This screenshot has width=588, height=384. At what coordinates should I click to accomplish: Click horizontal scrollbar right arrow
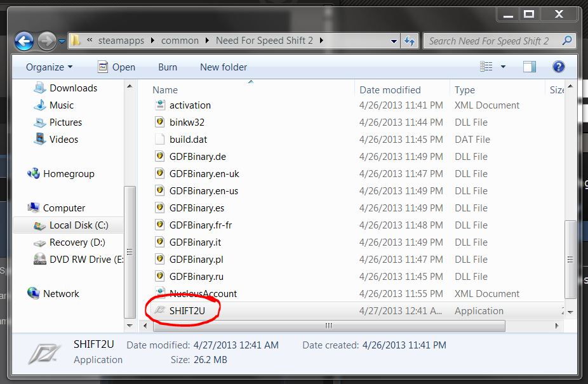[557, 326]
